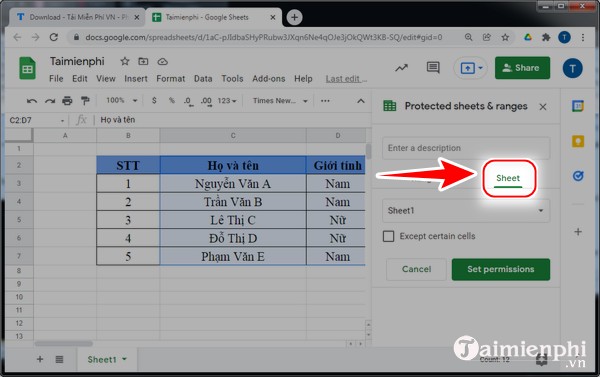Open the Name box dropdown arrow

(62, 121)
